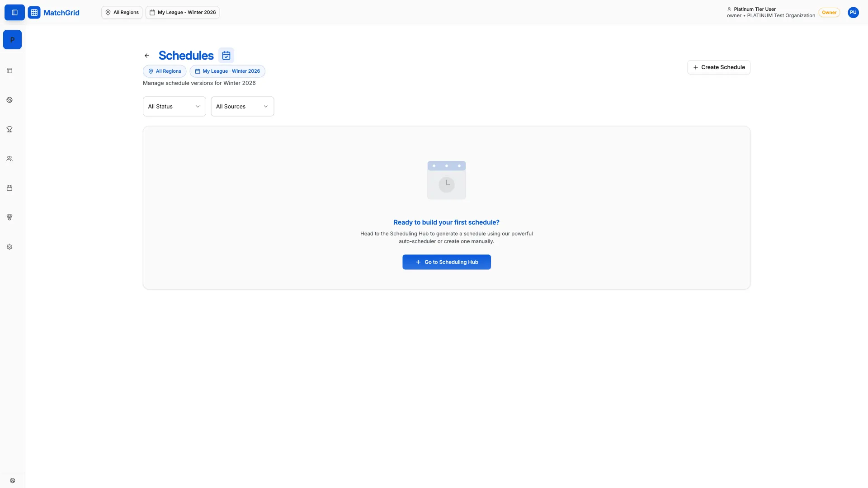The height and width of the screenshot is (488, 868).
Task: Open the trophy sidebar icon
Action: point(9,129)
